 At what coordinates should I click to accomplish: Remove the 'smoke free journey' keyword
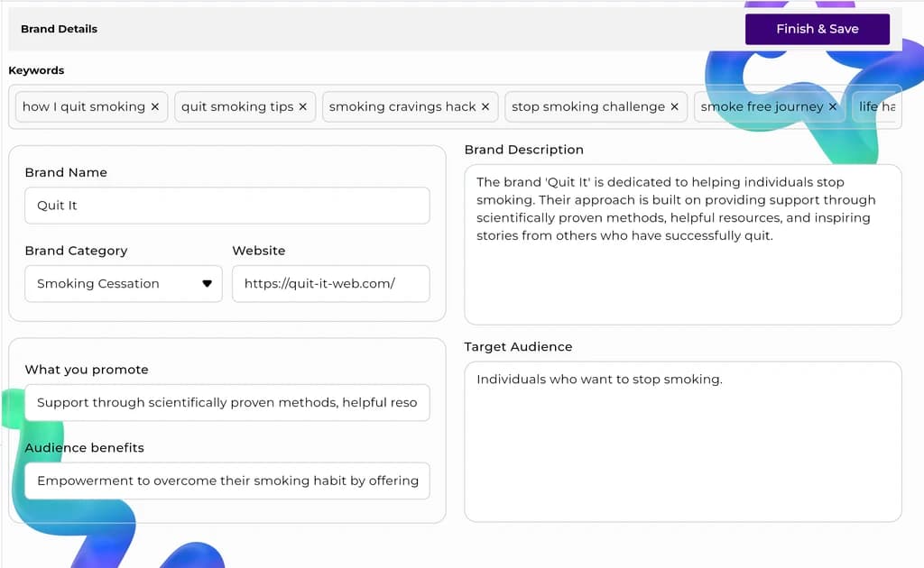point(833,106)
